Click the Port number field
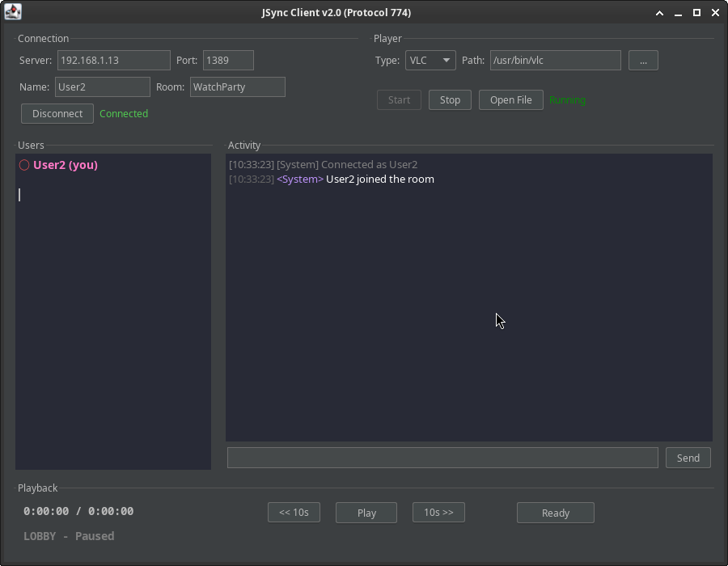The image size is (728, 566). click(x=228, y=61)
